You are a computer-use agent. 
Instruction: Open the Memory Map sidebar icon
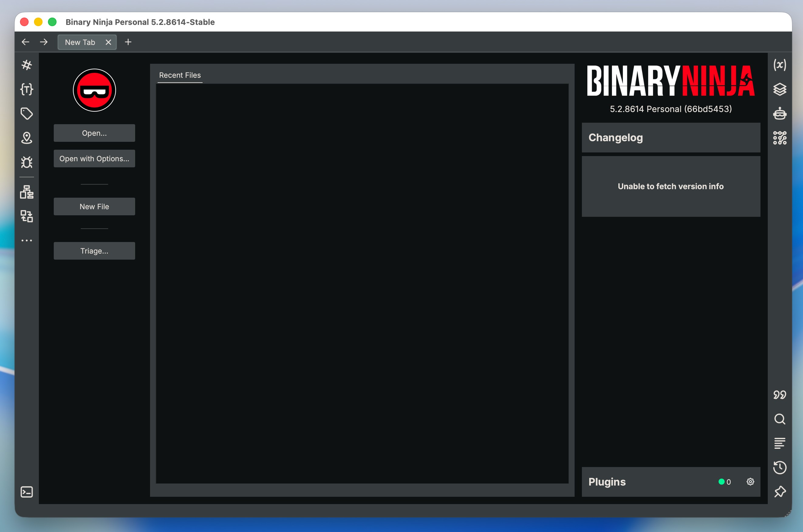click(26, 138)
